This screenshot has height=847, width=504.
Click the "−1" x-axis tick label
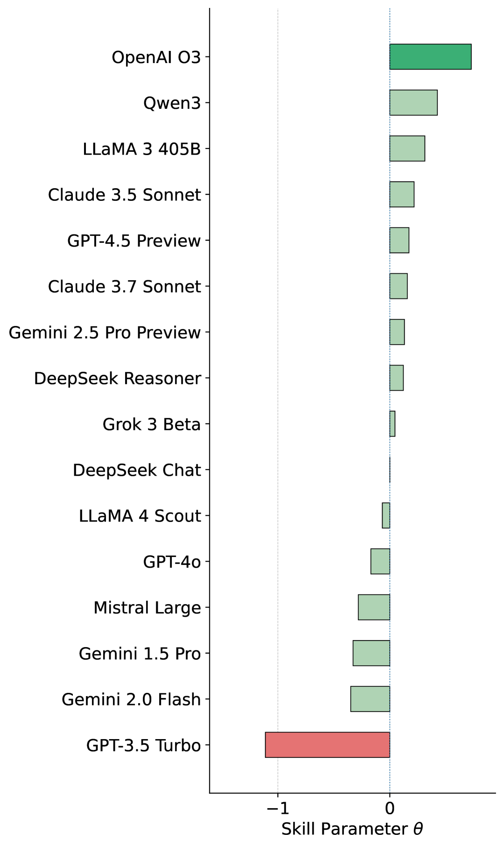click(x=278, y=808)
